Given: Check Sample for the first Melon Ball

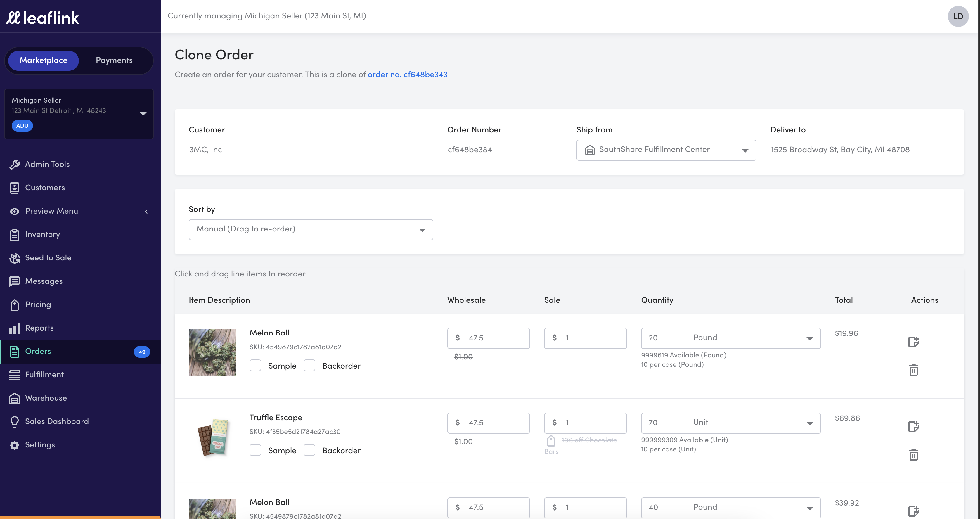Looking at the screenshot, I should [255, 366].
